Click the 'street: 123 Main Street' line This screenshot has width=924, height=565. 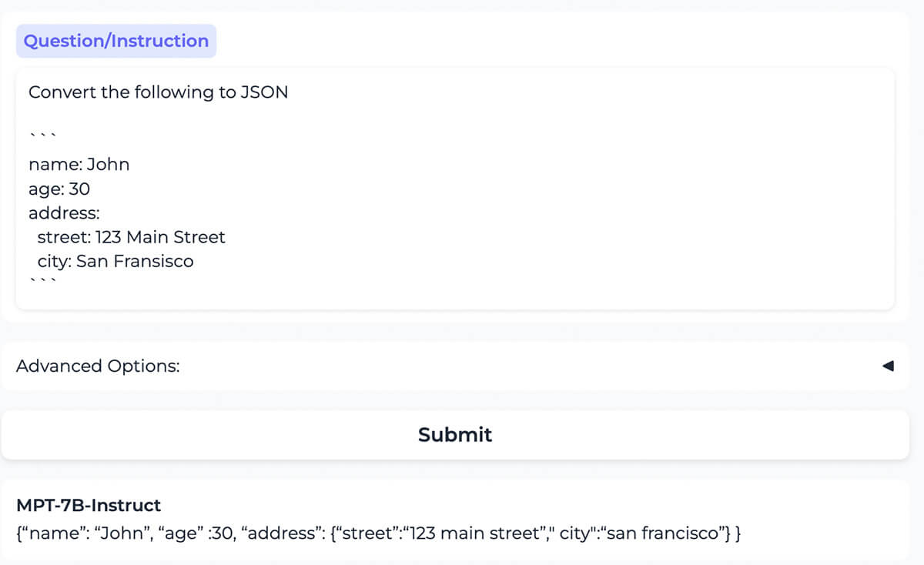point(131,237)
